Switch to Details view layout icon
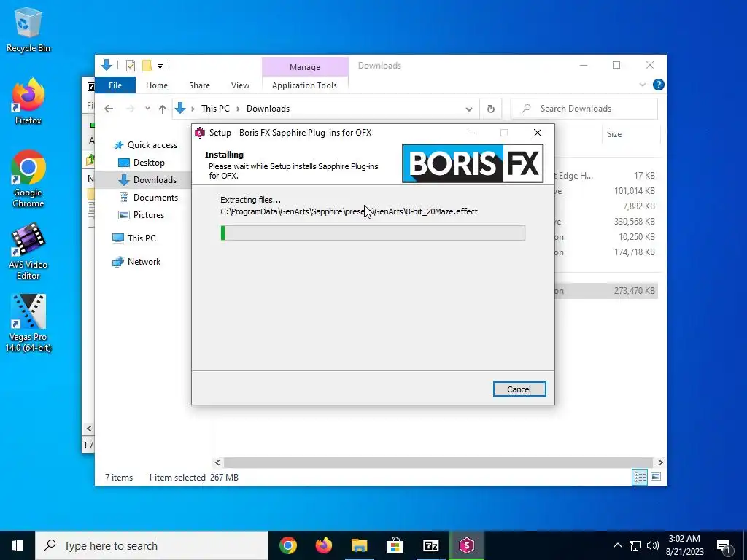 (640, 477)
